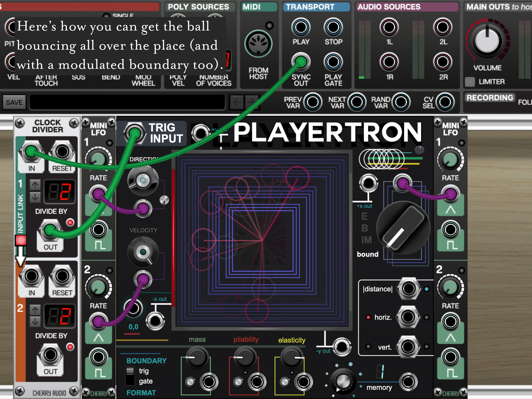532x399 pixels.
Task: Click the empty preset name field
Action: tap(128, 102)
